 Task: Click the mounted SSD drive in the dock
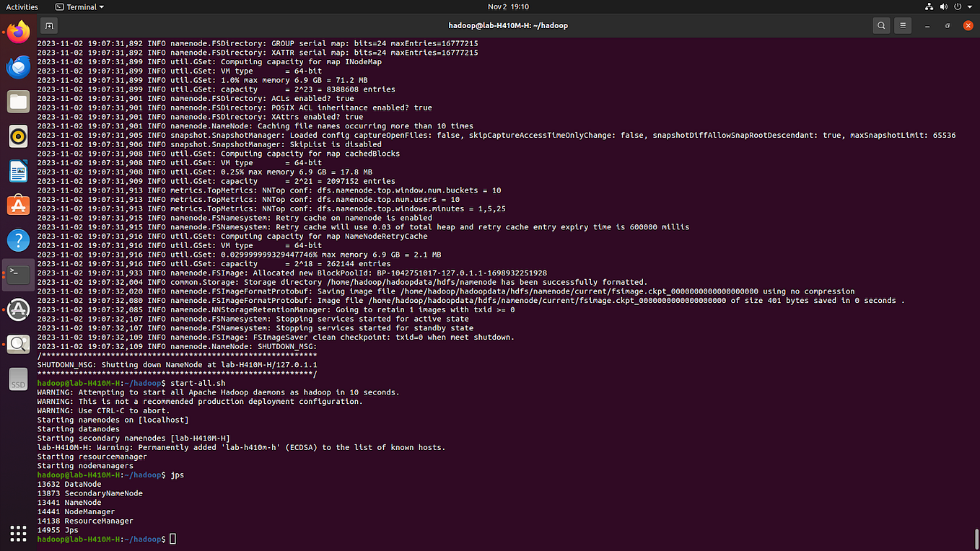click(17, 379)
